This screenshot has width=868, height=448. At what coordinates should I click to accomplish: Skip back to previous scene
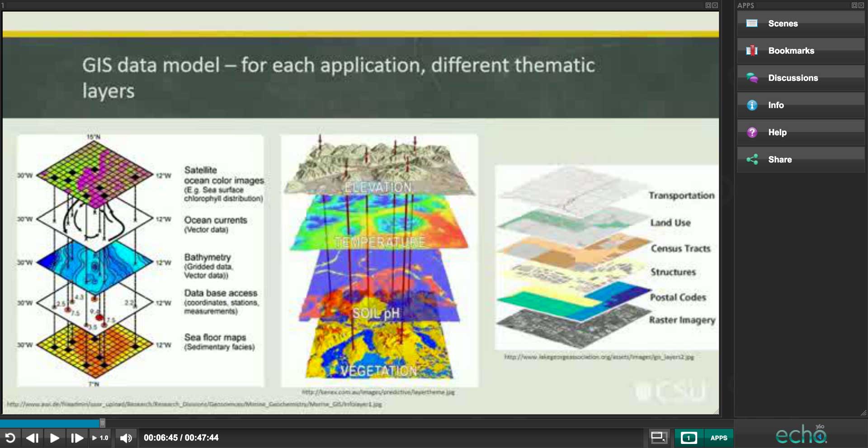(x=32, y=438)
